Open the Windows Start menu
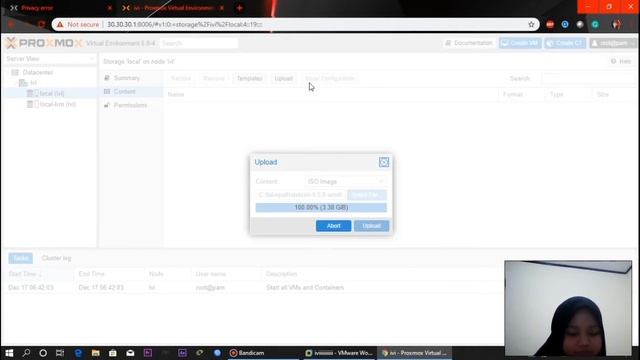The width and height of the screenshot is (640, 360). pos(9,353)
